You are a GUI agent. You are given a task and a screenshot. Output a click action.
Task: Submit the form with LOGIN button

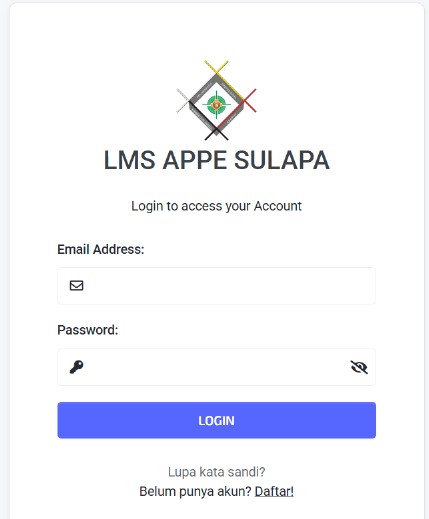216,420
